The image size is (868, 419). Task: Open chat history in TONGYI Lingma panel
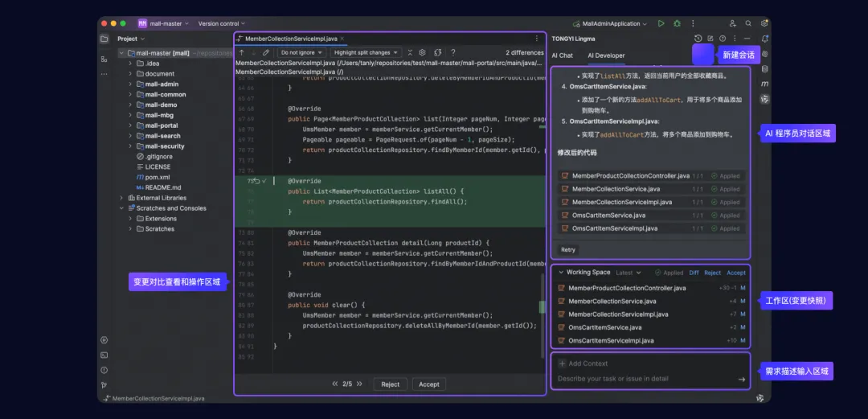(x=698, y=39)
